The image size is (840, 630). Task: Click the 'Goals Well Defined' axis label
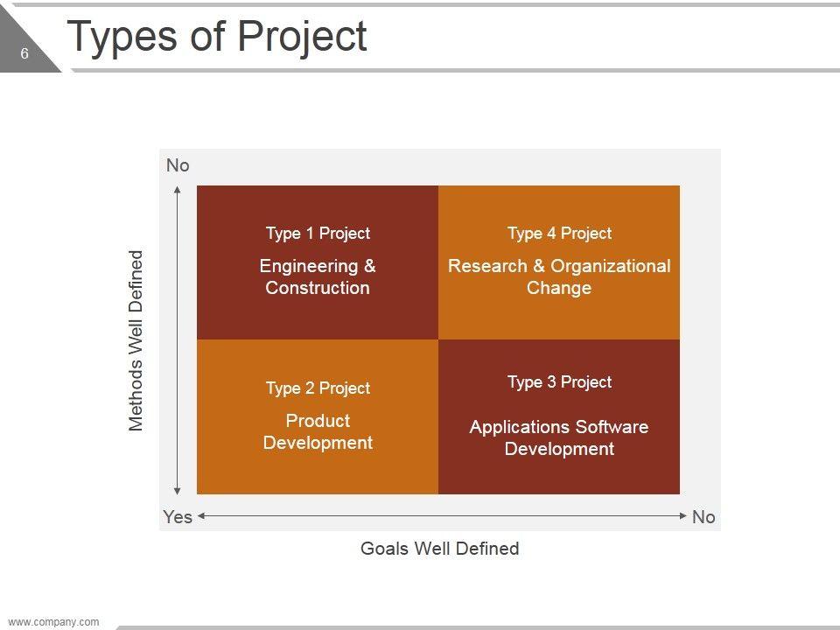[x=440, y=549]
